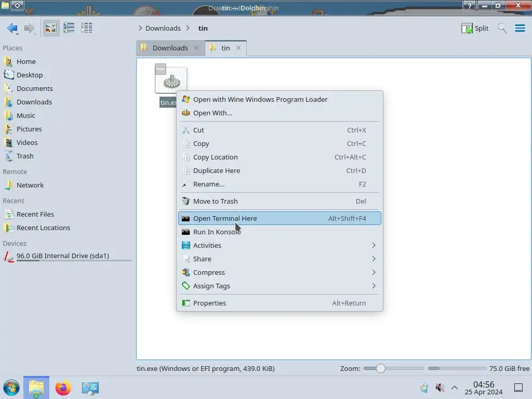The image size is (532, 399).
Task: Click the forward navigation arrow
Action: 30,28
